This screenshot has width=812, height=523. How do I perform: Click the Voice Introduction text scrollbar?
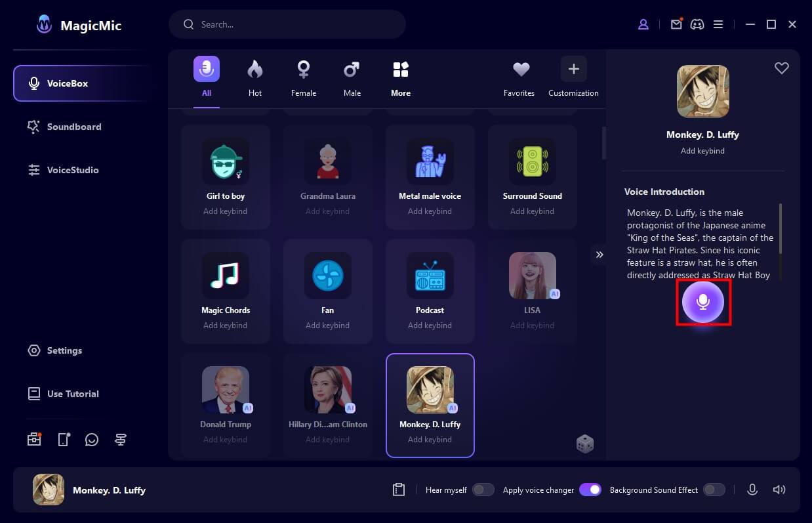[x=781, y=228]
